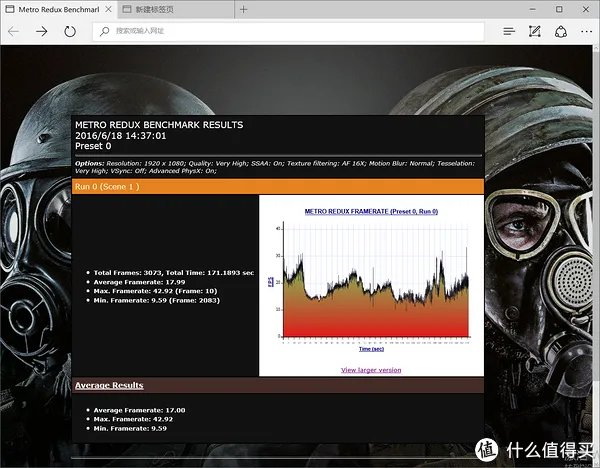The height and width of the screenshot is (468, 600).
Task: Maximize the browser window
Action: 559,9
